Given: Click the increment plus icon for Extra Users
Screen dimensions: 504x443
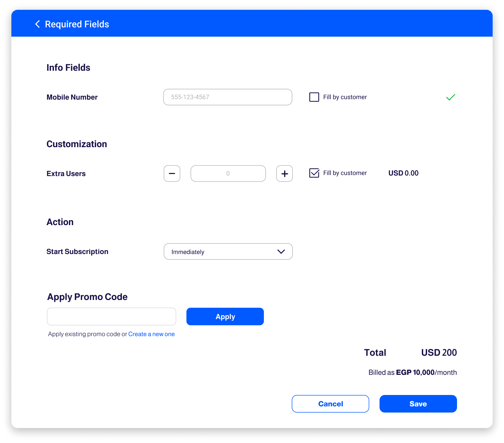Looking at the screenshot, I should (284, 173).
